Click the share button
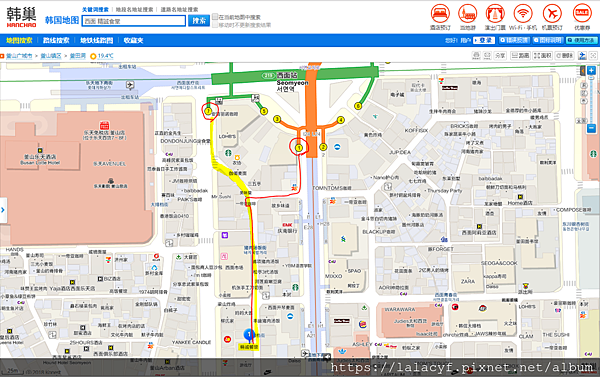The height and width of the screenshot is (377, 600). point(500,55)
